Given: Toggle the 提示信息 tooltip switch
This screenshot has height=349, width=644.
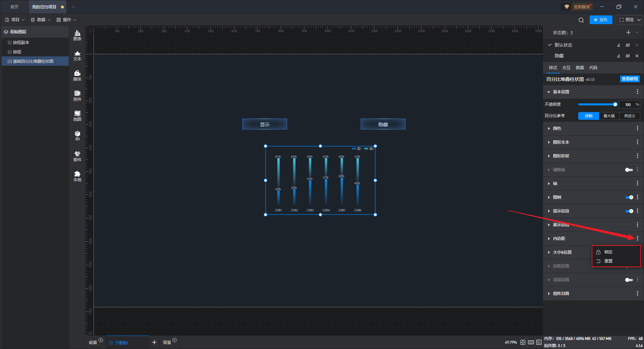Looking at the screenshot, I should [x=629, y=211].
